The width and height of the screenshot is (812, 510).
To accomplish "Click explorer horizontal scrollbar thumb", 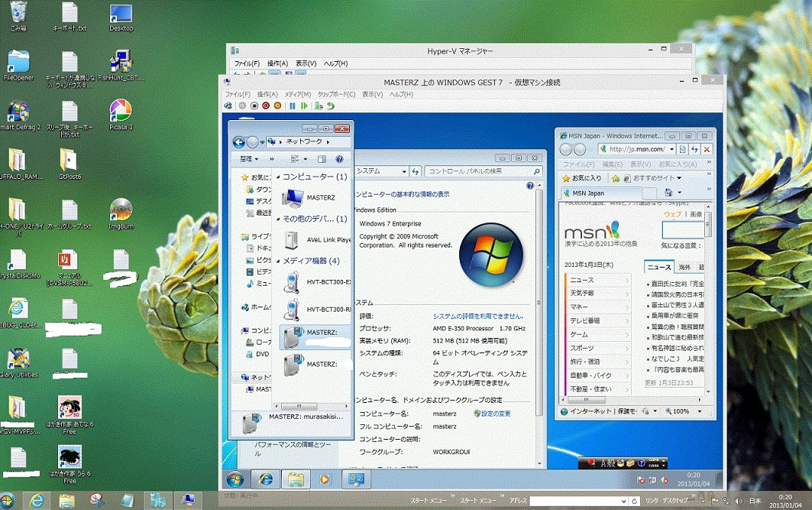I will coord(299,406).
